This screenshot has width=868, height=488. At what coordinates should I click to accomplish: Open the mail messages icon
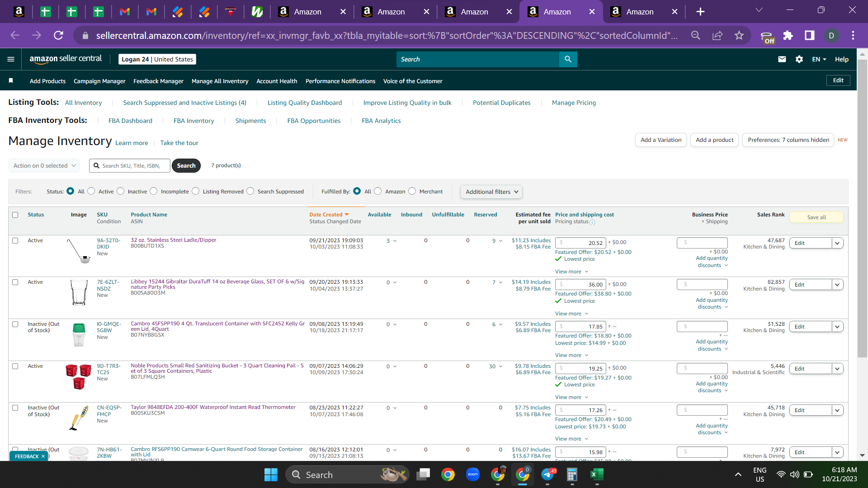782,59
